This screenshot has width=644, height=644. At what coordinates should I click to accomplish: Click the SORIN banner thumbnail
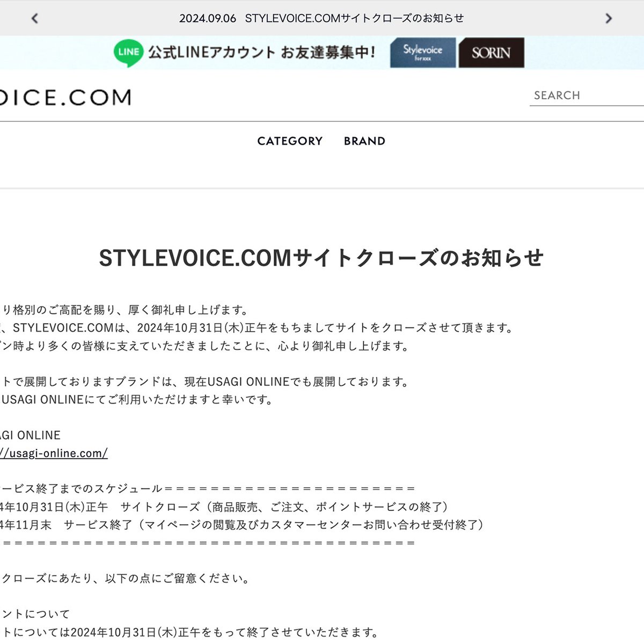491,53
